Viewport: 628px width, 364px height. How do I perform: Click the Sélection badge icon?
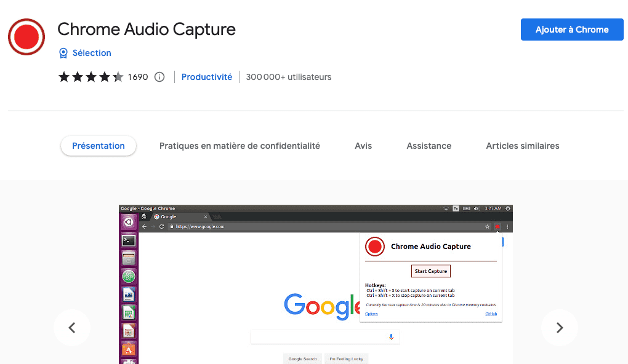(63, 53)
